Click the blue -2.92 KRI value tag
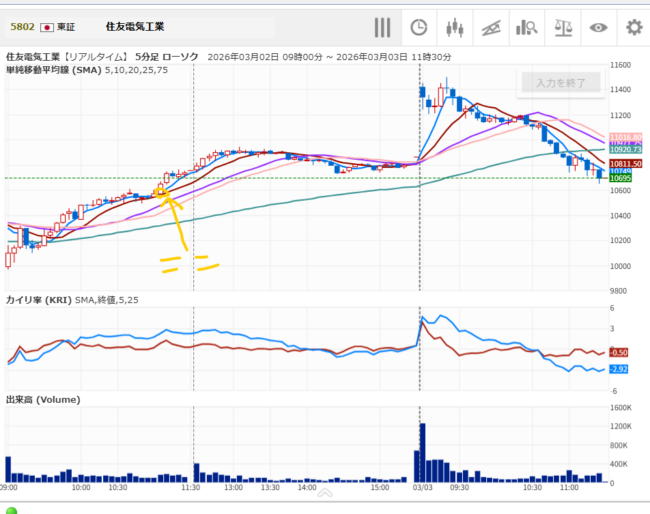The height and width of the screenshot is (514, 650). click(x=619, y=370)
